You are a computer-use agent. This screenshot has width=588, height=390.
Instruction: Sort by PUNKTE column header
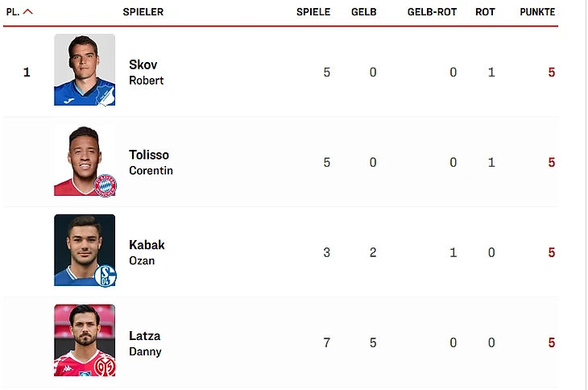536,12
